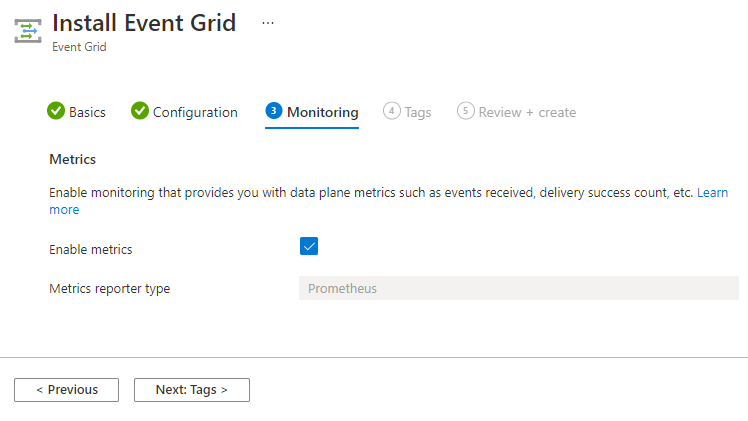Open the ellipsis more options menu
Screen dimensions: 748x421
[268, 22]
